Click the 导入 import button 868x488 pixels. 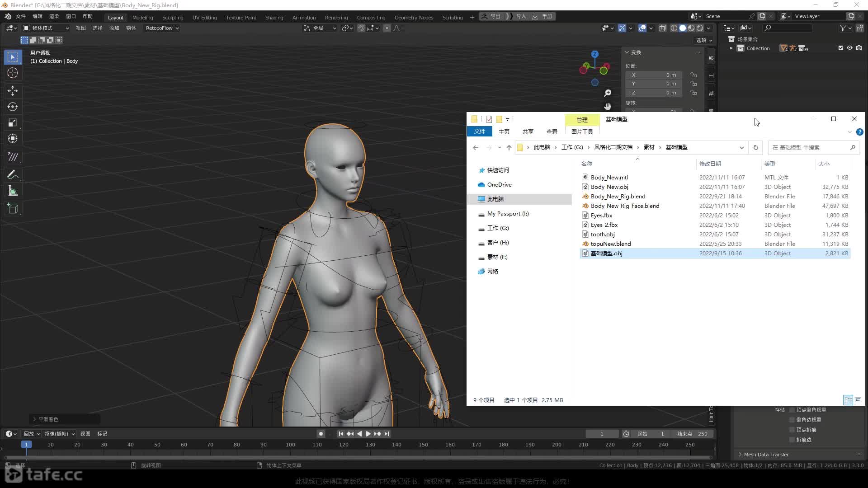(x=518, y=16)
